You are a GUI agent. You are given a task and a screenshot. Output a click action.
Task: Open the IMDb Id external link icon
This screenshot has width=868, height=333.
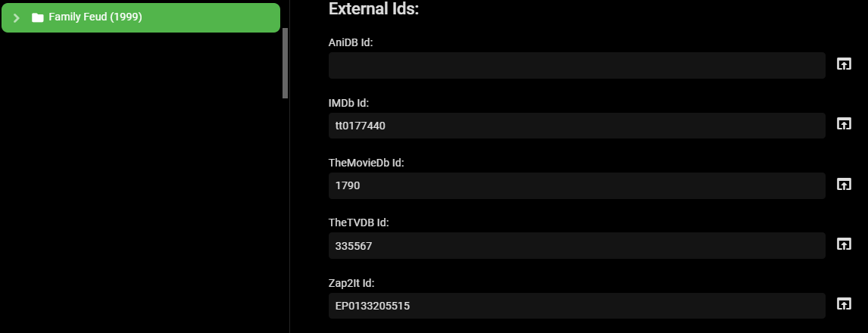coord(844,123)
